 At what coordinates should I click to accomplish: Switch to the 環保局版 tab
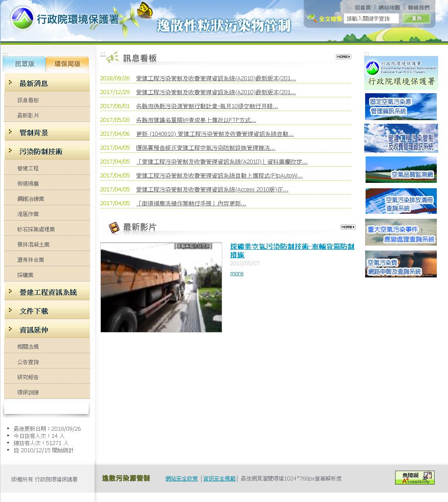pos(67,64)
